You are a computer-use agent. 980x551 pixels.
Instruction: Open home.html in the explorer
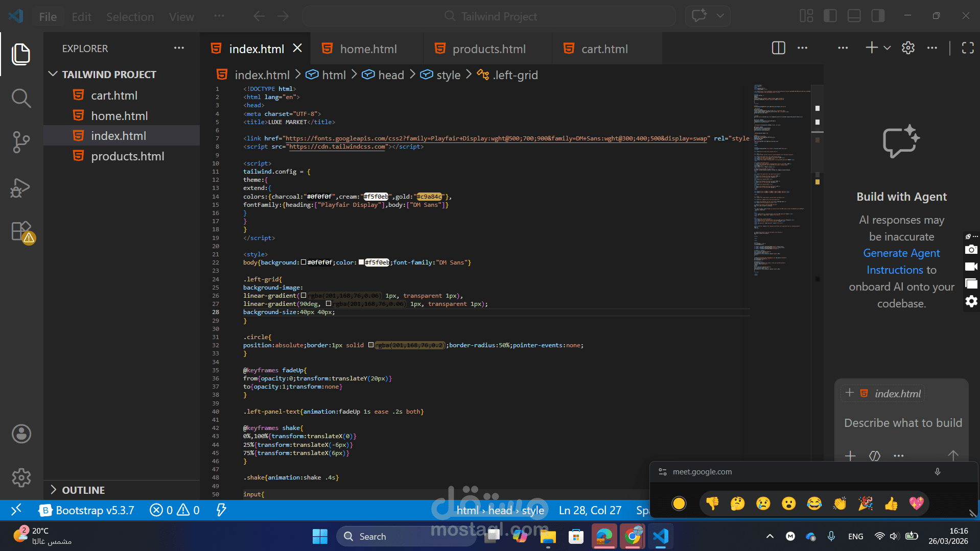pos(119,116)
